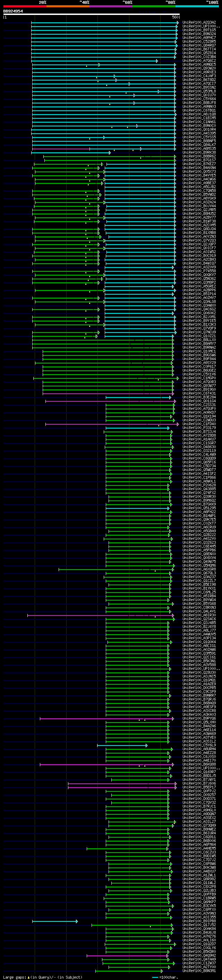Click the label UniRef100_C1FD40
The image size is (222, 980).
199,424
